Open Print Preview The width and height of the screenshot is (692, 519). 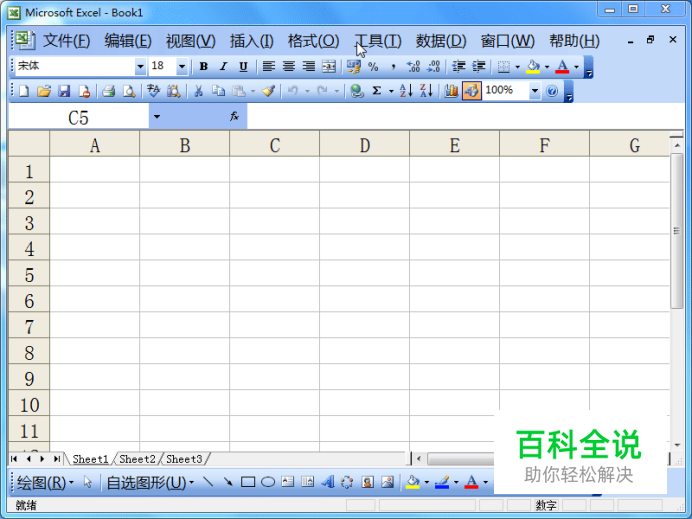[x=129, y=91]
